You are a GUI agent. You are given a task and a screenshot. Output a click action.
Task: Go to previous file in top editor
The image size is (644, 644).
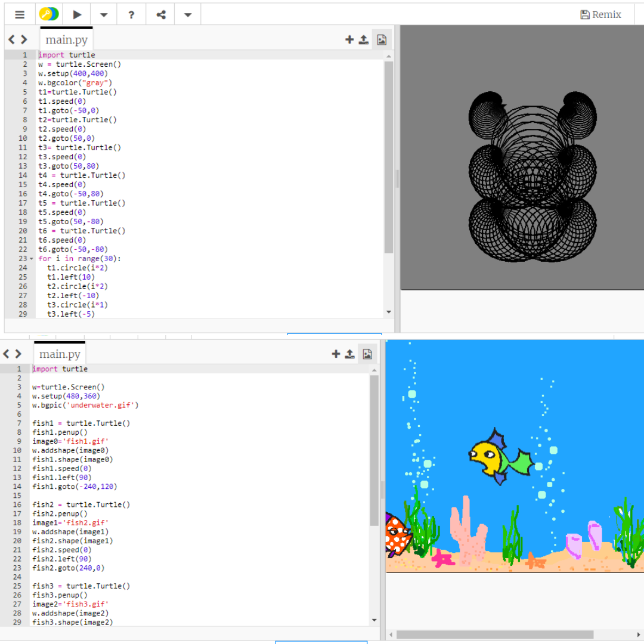[x=11, y=39]
